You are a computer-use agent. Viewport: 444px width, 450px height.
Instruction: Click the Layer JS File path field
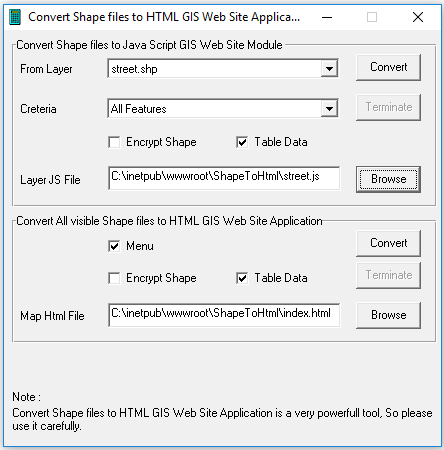(224, 178)
